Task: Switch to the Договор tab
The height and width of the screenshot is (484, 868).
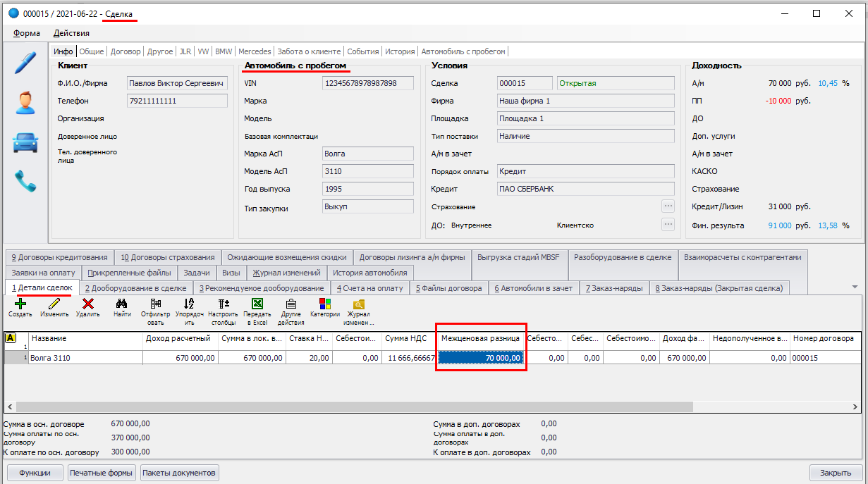Action: pyautogui.click(x=126, y=51)
